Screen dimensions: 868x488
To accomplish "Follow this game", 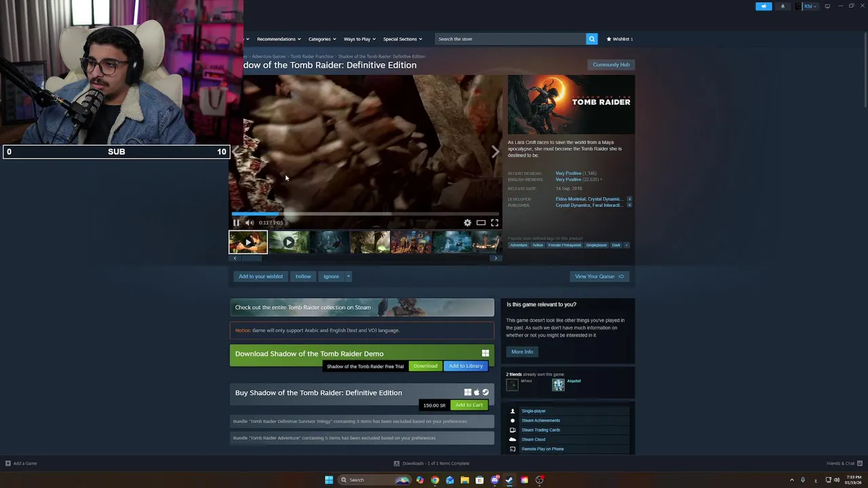I will point(303,276).
